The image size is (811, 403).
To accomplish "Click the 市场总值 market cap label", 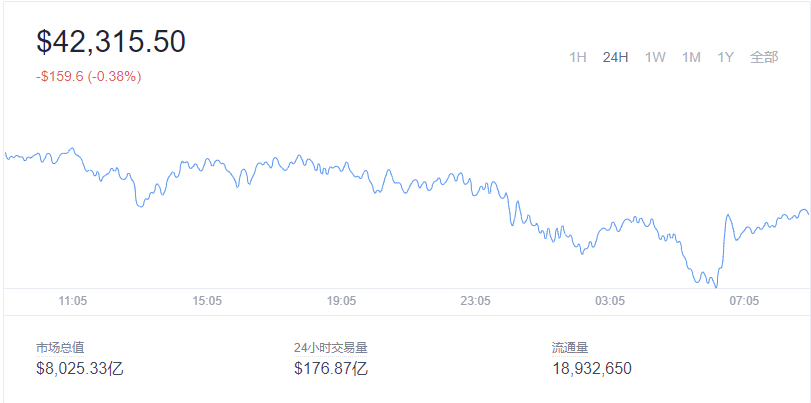I will click(60, 347).
